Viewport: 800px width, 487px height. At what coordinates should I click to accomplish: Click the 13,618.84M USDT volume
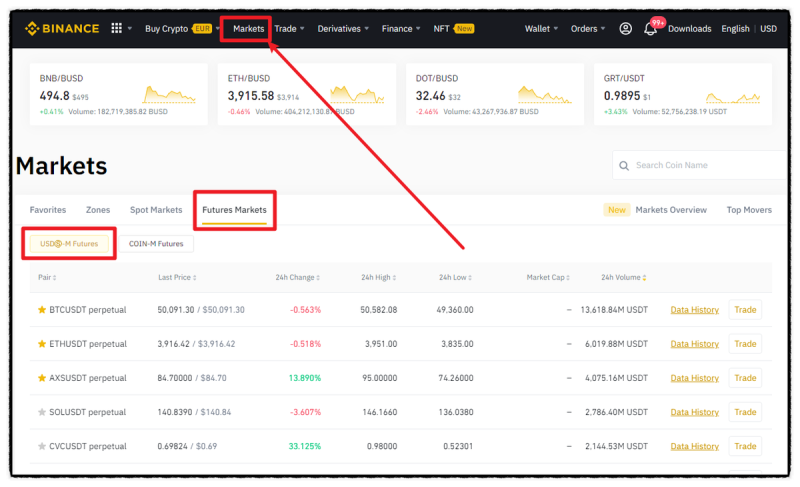(x=614, y=310)
